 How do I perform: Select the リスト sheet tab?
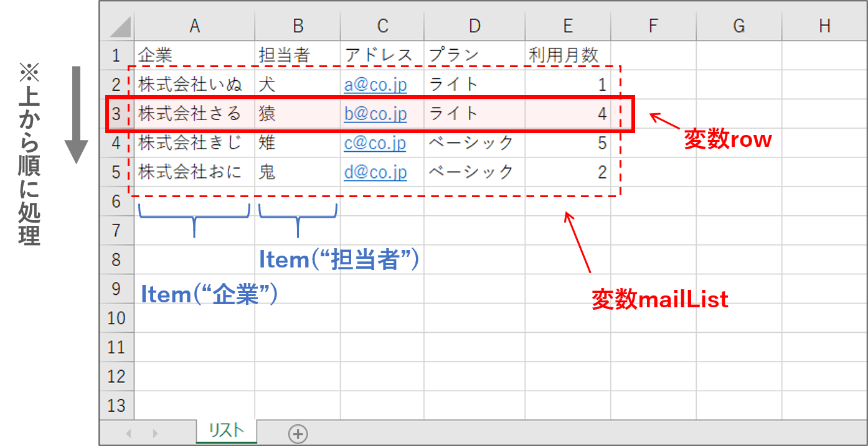(x=226, y=430)
